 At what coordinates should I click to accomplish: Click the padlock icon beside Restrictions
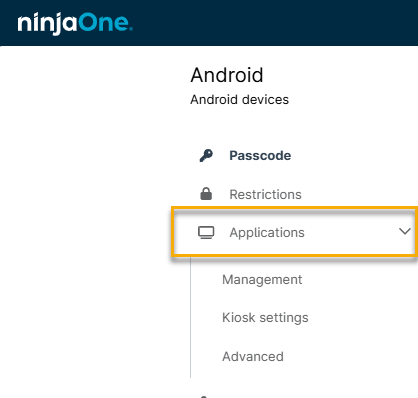[x=206, y=194]
